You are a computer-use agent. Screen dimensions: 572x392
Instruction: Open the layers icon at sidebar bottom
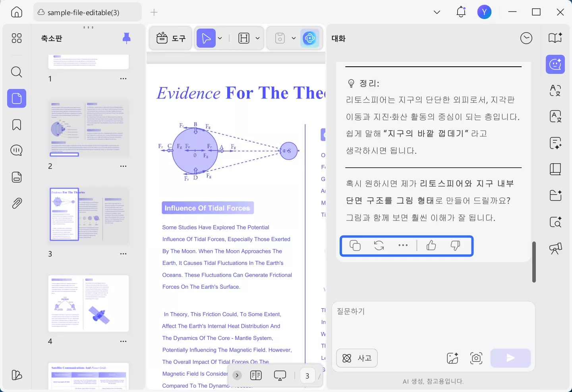click(x=17, y=375)
